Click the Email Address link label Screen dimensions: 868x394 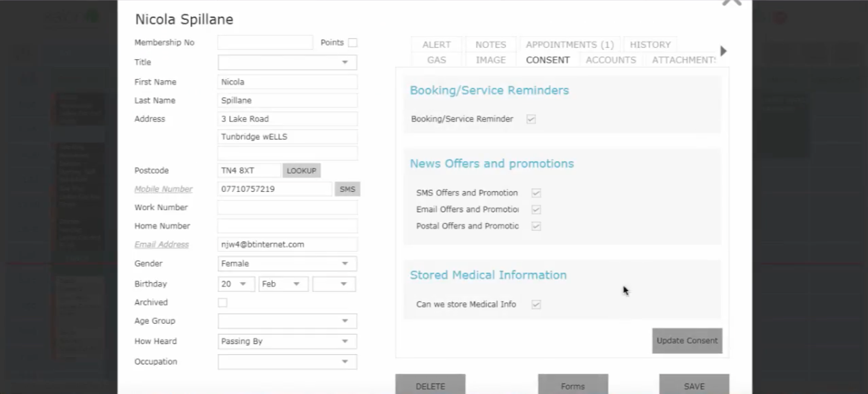(162, 245)
